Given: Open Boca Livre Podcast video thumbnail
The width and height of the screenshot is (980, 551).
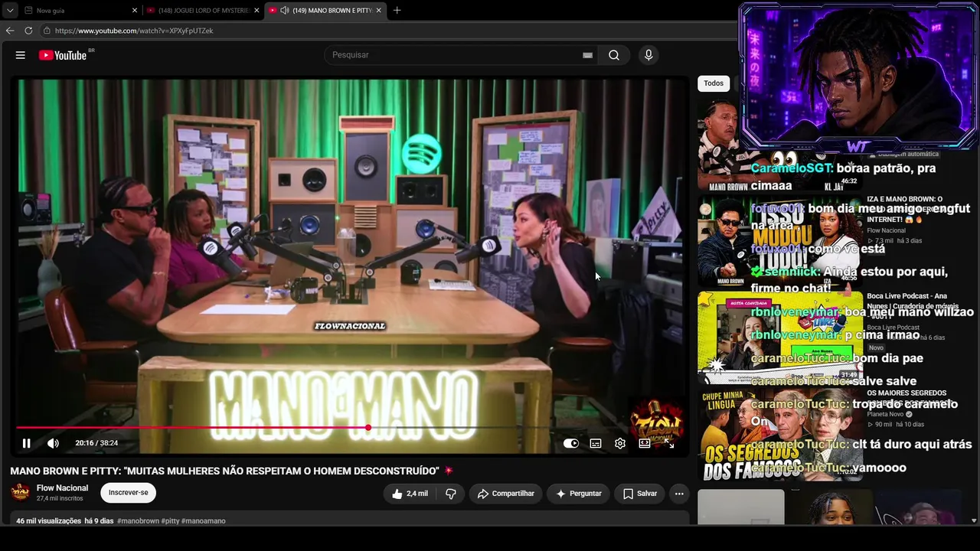Looking at the screenshot, I should click(x=779, y=337).
